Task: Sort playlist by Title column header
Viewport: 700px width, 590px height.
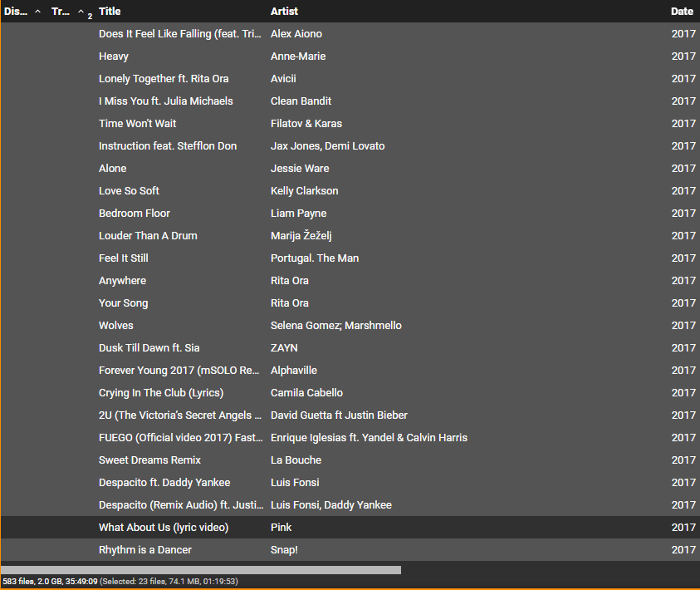Action: pyautogui.click(x=110, y=12)
